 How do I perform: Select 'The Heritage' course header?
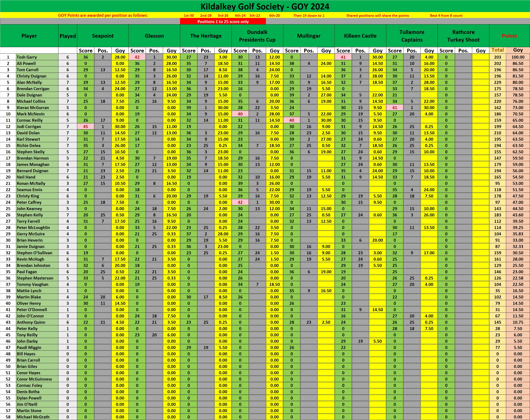coord(206,36)
